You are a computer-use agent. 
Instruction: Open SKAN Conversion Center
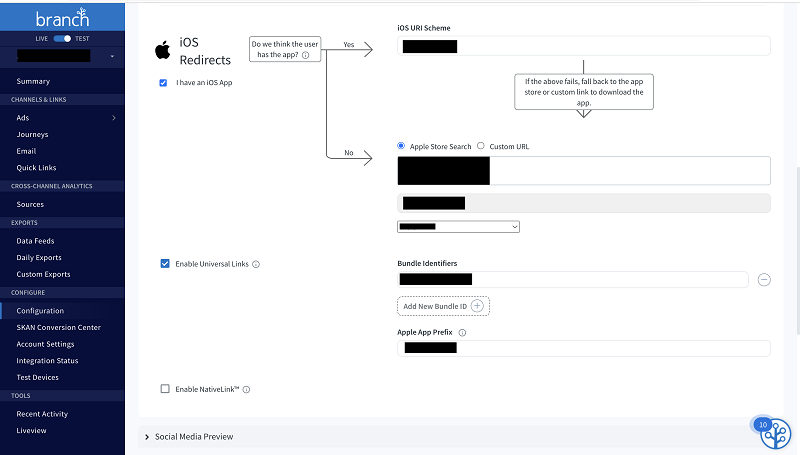point(59,327)
